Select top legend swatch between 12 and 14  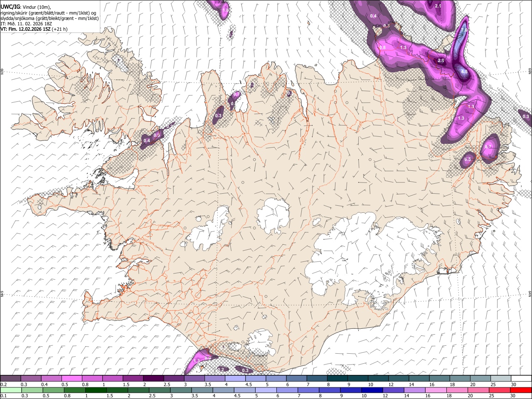click(x=399, y=378)
